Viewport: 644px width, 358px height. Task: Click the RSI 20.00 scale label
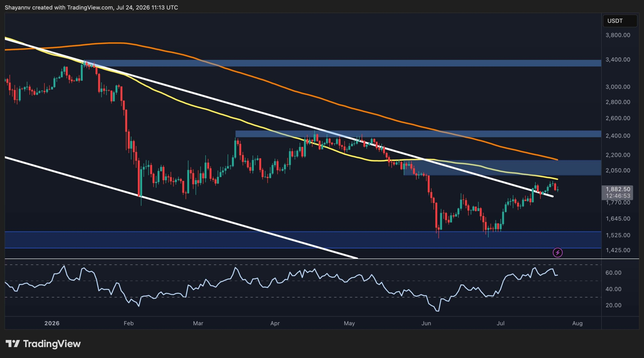coord(613,305)
